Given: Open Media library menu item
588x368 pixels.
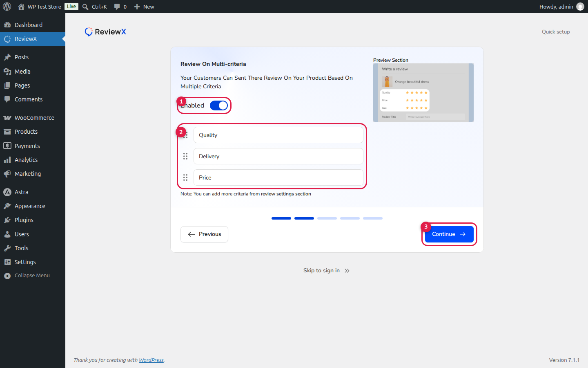Looking at the screenshot, I should click(33, 72).
